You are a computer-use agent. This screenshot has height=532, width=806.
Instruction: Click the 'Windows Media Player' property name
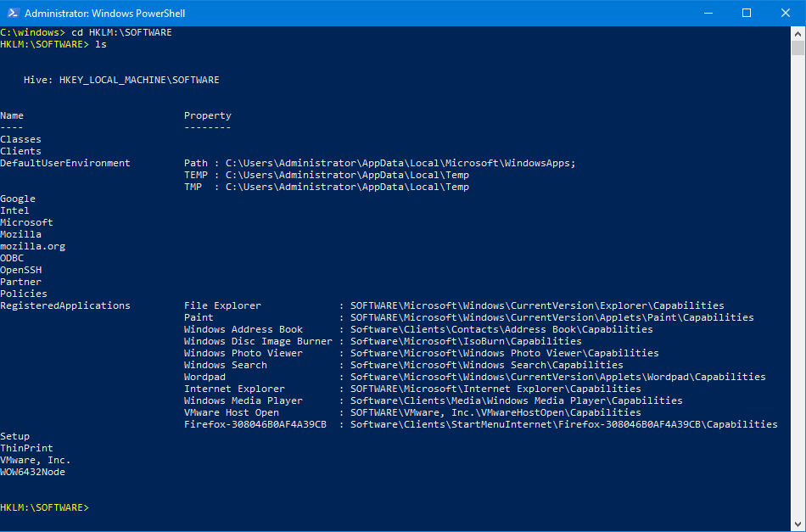[x=243, y=400]
